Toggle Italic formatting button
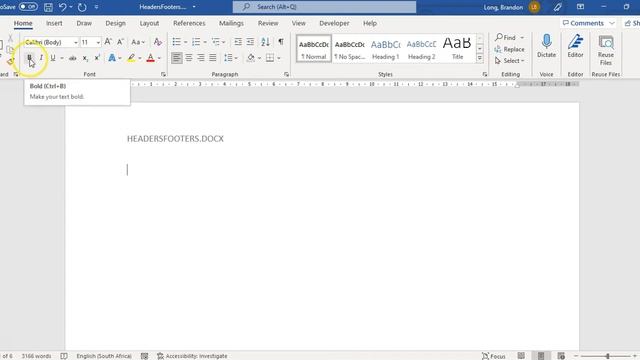Viewport: 640px width, 360px height. coord(41,58)
